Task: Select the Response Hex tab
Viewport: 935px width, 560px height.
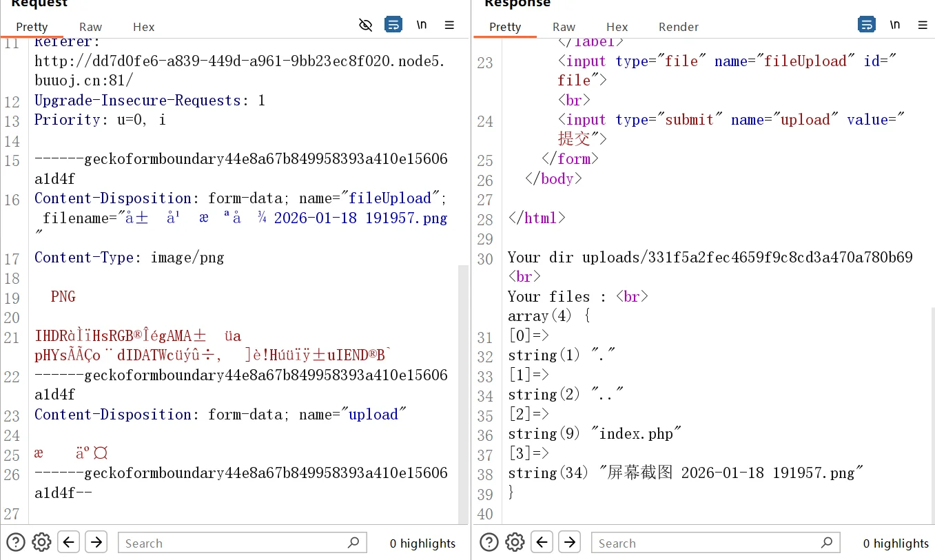Action: click(617, 27)
